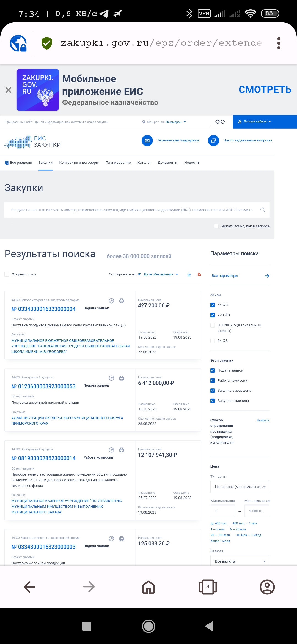Image resolution: width=297 pixels, height=644 pixels.
Task: Uncheck the 44-ФЗ law checkbox
Action: coord(213,305)
